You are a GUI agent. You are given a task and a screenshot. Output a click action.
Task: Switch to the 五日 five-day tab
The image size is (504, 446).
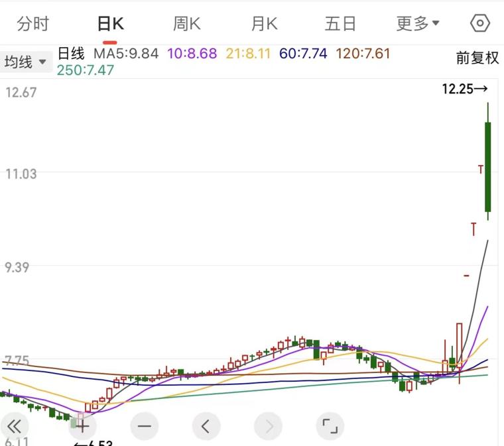(x=340, y=24)
